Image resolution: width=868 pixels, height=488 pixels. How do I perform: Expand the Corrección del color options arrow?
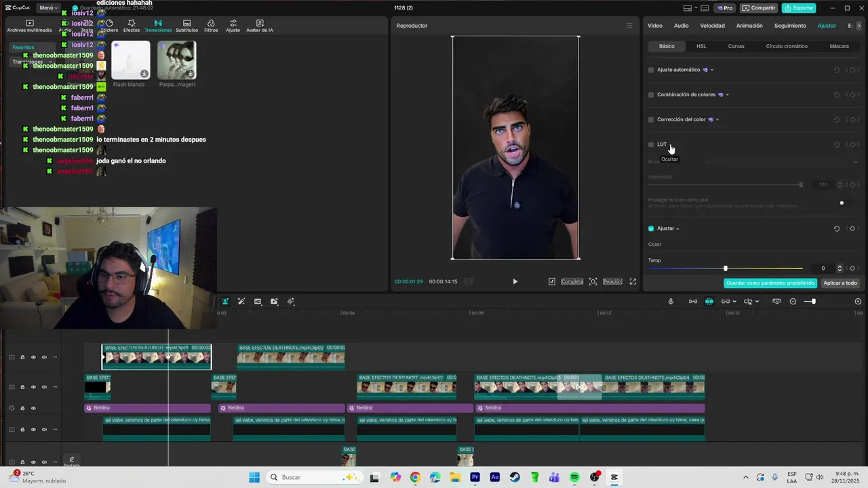coord(717,119)
